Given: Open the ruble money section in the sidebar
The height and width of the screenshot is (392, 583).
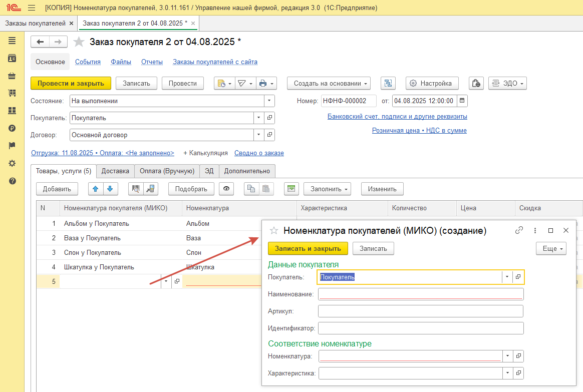Looking at the screenshot, I should click(12, 128).
